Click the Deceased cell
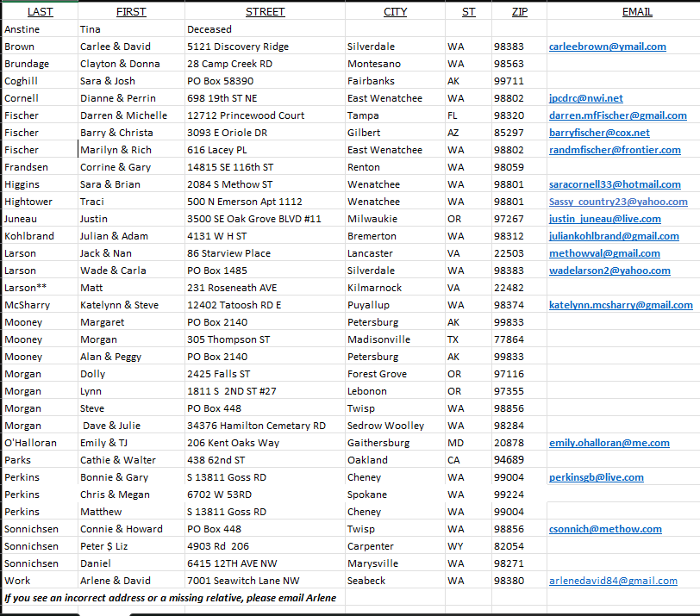 tap(266, 29)
